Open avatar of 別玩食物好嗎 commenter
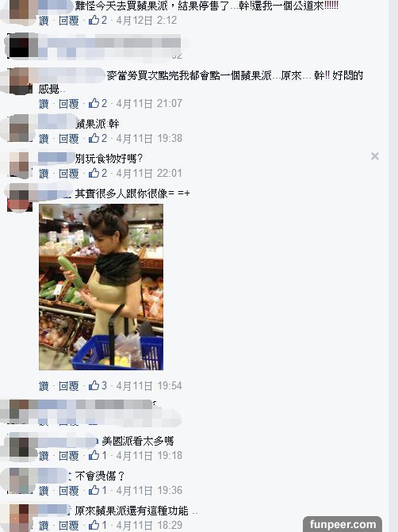This screenshot has width=398, height=532. click(19, 165)
